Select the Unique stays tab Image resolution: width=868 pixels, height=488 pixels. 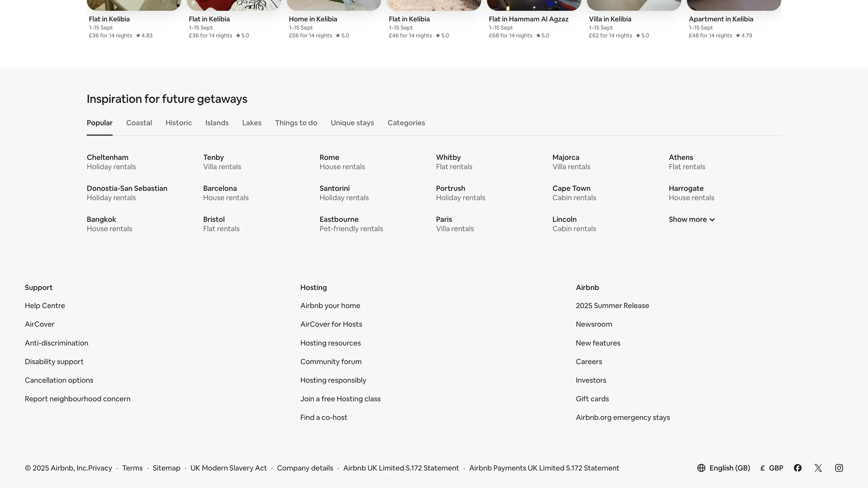[352, 123]
